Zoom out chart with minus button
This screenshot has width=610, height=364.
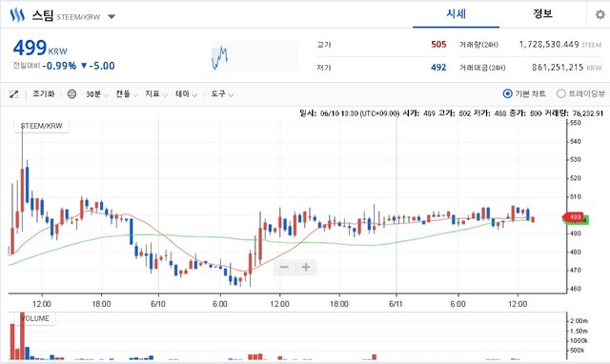point(284,267)
